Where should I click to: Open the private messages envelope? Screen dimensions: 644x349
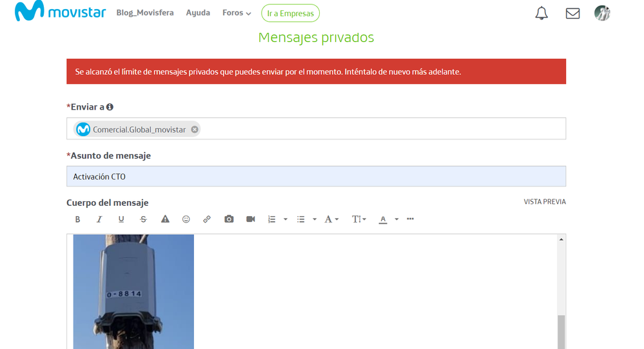click(x=572, y=13)
